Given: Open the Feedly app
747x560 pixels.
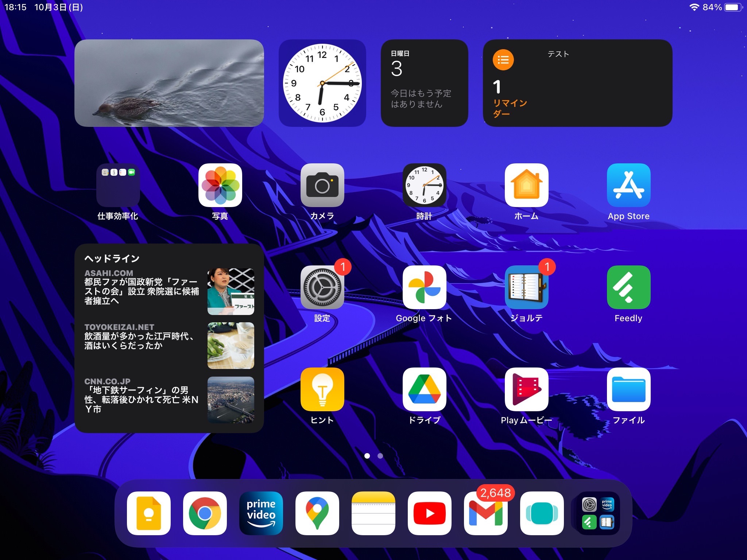Looking at the screenshot, I should coord(628,287).
